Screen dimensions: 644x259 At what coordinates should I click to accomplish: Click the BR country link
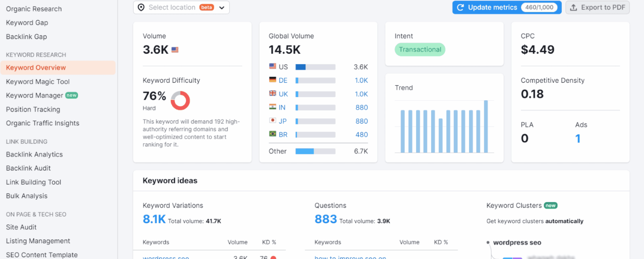(x=283, y=135)
